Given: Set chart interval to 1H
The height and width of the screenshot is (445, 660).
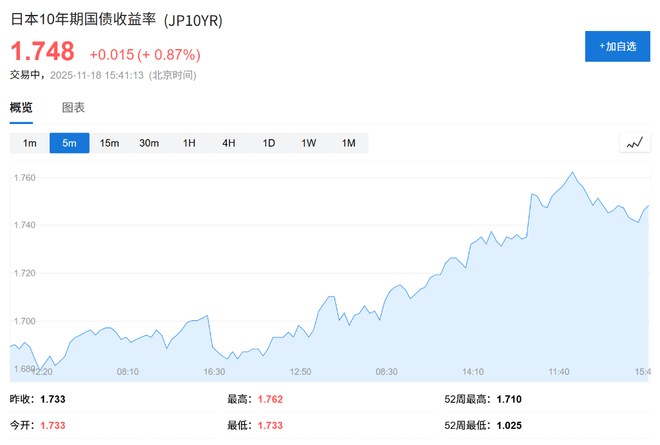Looking at the screenshot, I should tap(189, 143).
